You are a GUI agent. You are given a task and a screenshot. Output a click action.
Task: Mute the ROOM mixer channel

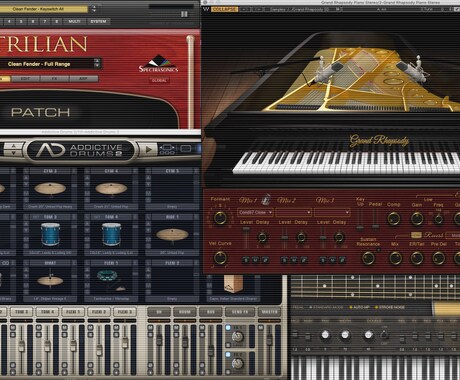176,327
